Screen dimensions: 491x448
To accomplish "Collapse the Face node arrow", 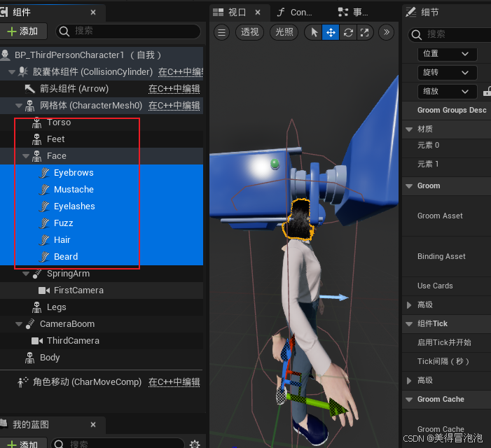I will pyautogui.click(x=26, y=156).
